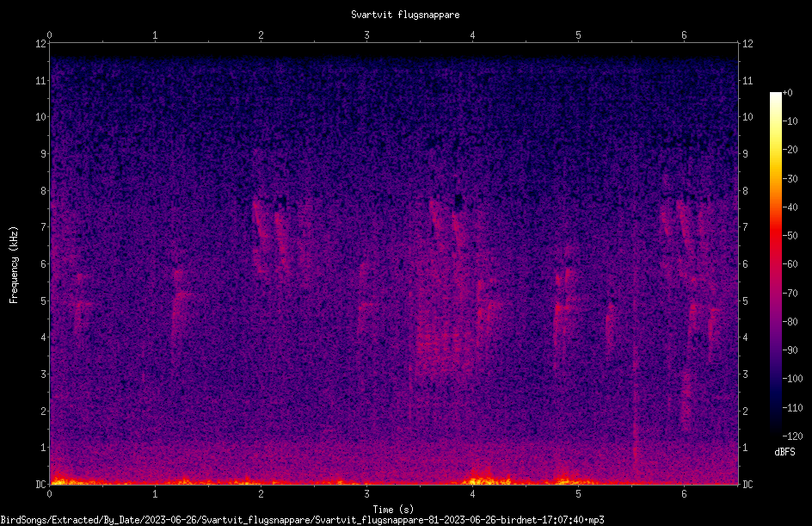Click the '-40' colorbar value
Screen dimensions: 812x526
point(790,207)
